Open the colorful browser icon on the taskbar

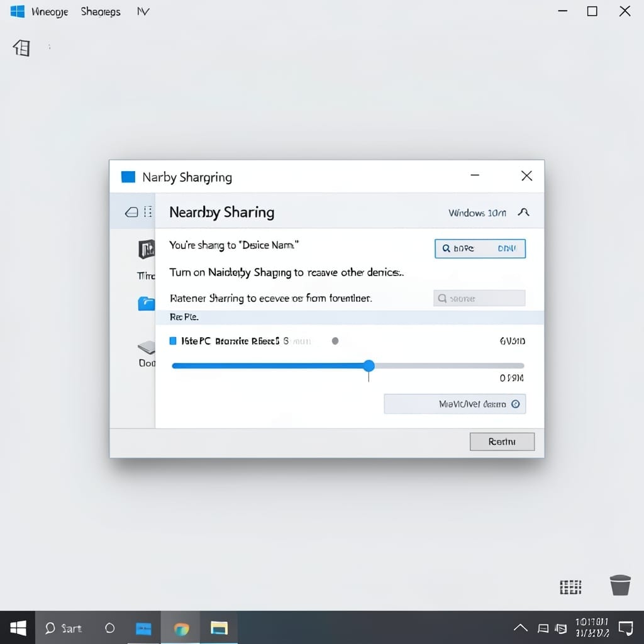tap(181, 629)
